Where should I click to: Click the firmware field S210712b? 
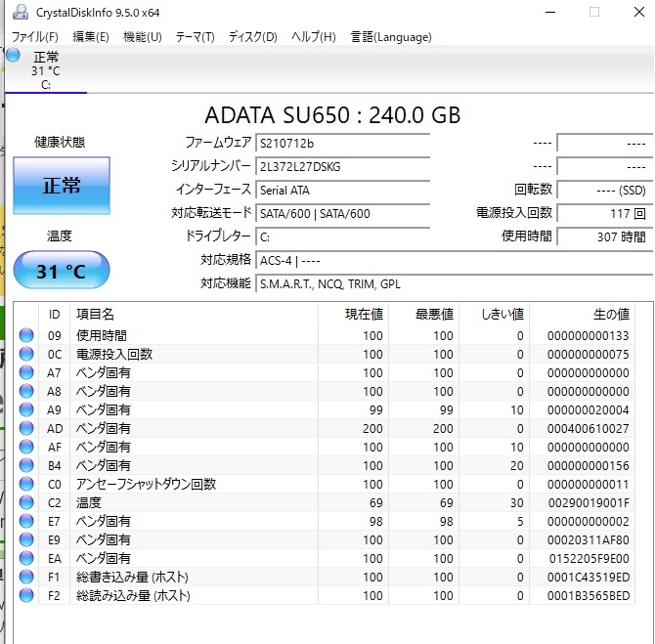[342, 144]
